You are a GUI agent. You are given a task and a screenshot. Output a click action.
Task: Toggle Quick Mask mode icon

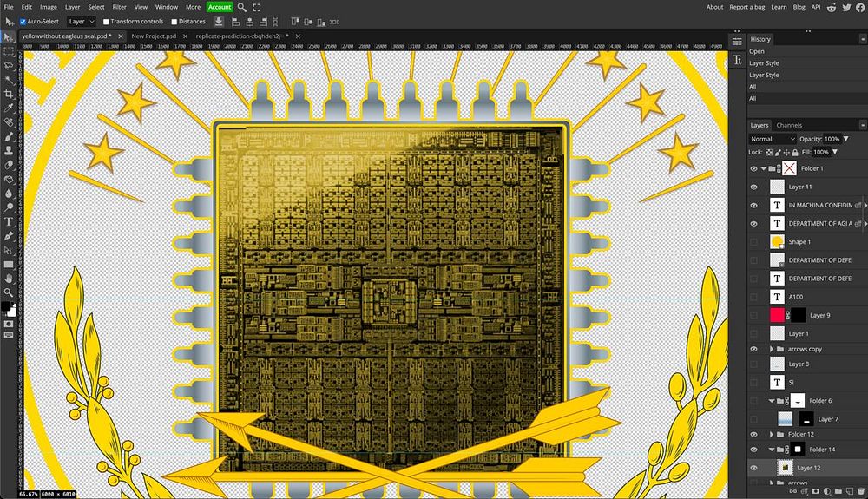9,325
